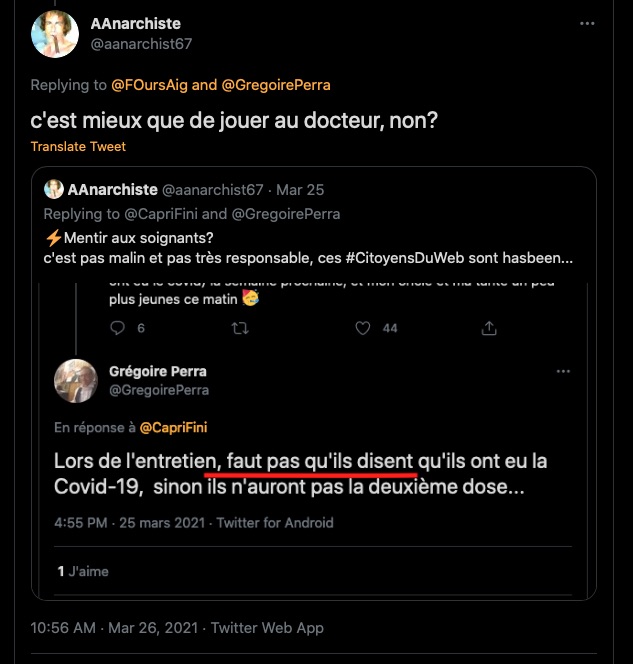The image size is (633, 664).
Task: Click the Translate Tweet link
Action: [78, 146]
